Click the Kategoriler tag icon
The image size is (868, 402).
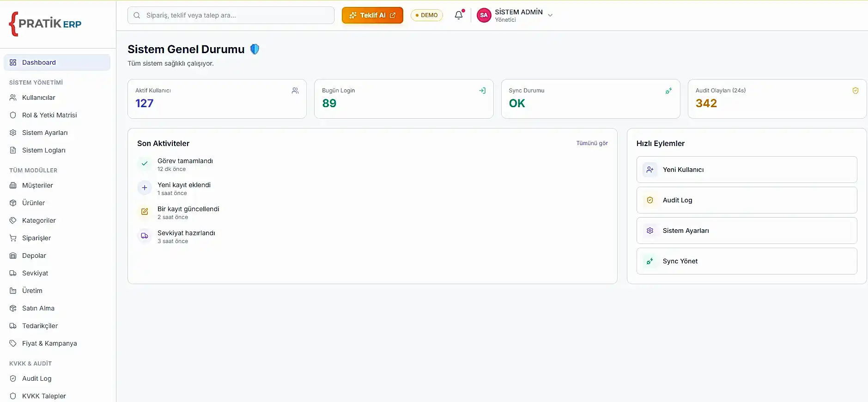pos(13,220)
